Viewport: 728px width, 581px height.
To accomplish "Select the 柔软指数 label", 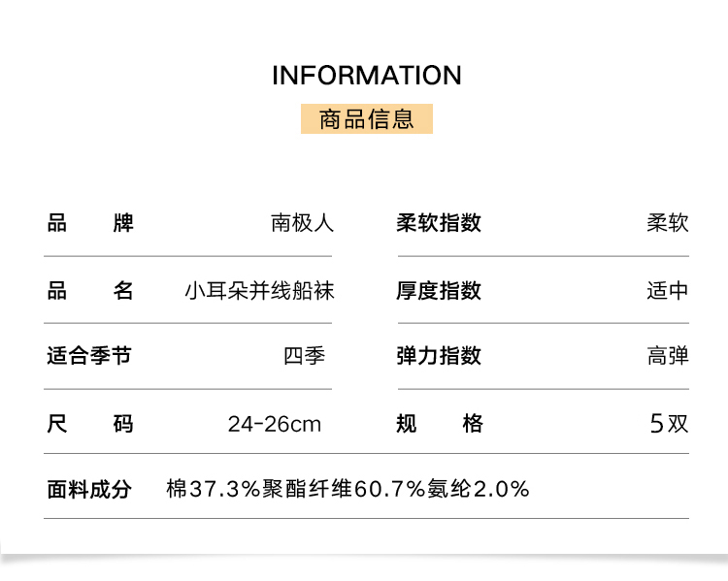I will 439,223.
